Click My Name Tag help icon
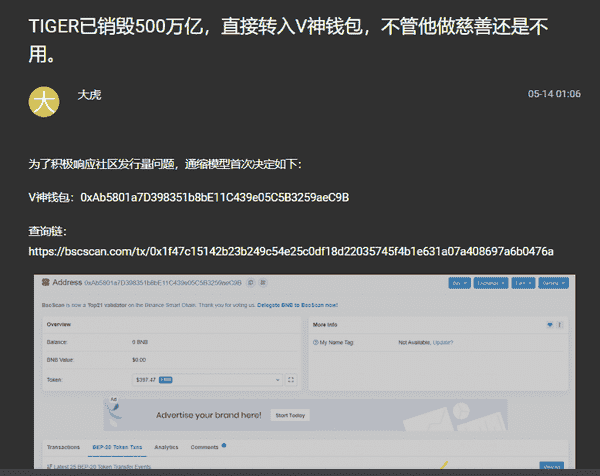The width and height of the screenshot is (600, 476). (316, 342)
